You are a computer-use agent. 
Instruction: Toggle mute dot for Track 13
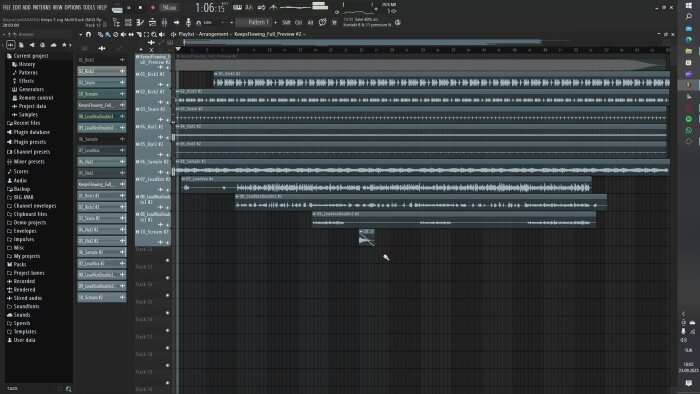tap(167, 278)
